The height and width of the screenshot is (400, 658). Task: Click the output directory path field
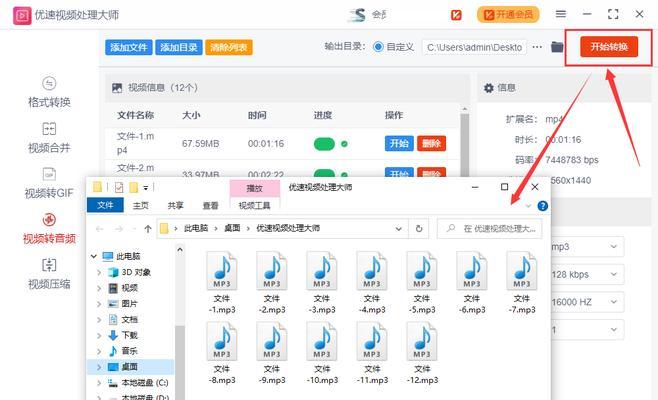474,47
